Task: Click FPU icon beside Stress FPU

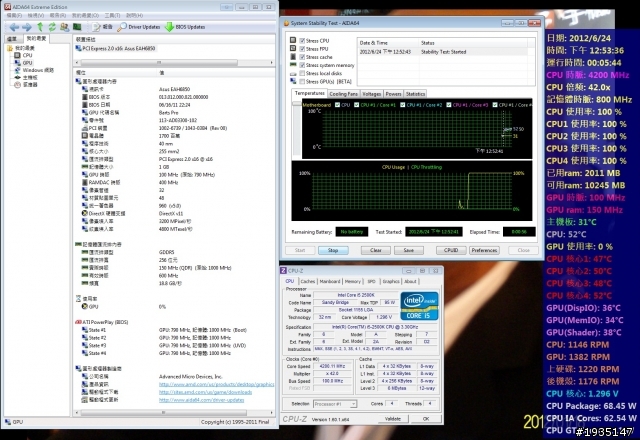Action: pyautogui.click(x=293, y=48)
